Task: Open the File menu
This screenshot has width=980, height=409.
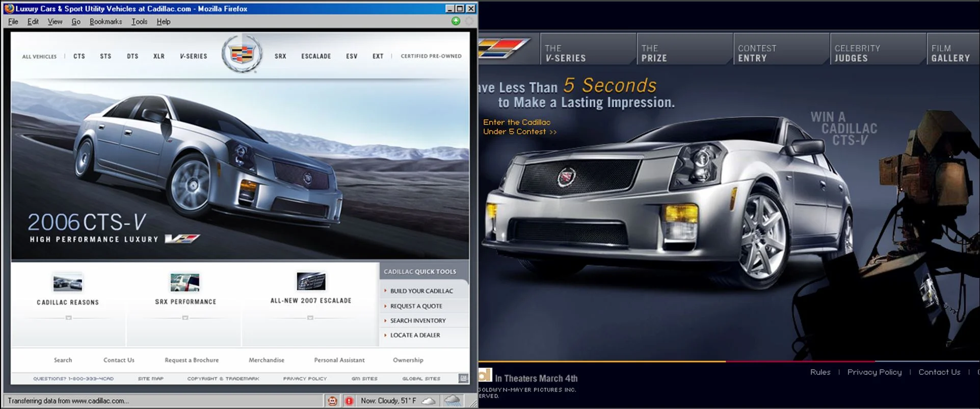Action: 13,21
